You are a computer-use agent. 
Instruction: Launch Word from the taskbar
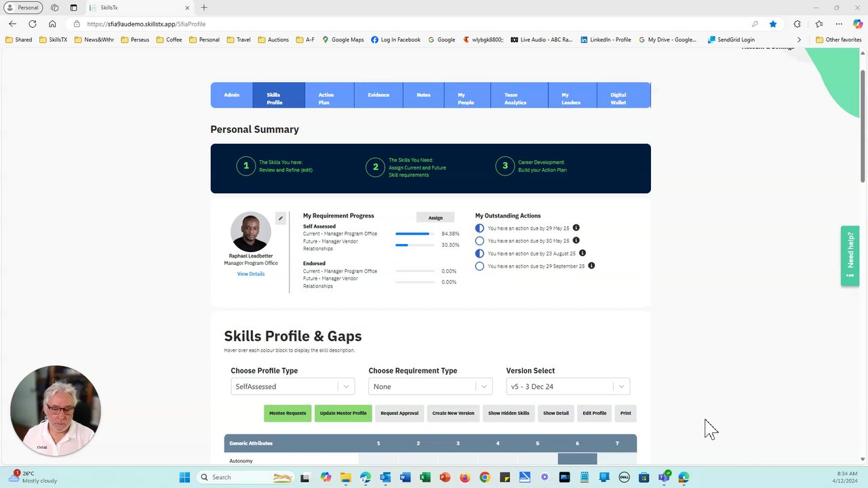405,477
